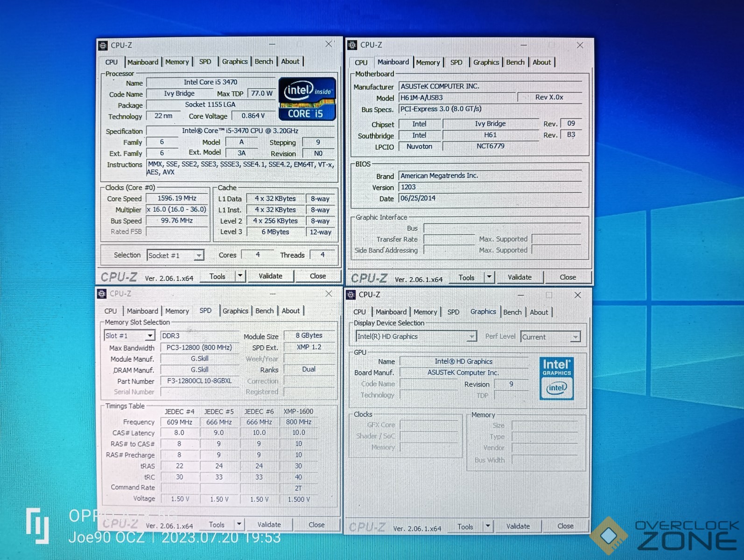Click Close button in the Graphics window footer
This screenshot has height=560, width=744.
tap(565, 526)
